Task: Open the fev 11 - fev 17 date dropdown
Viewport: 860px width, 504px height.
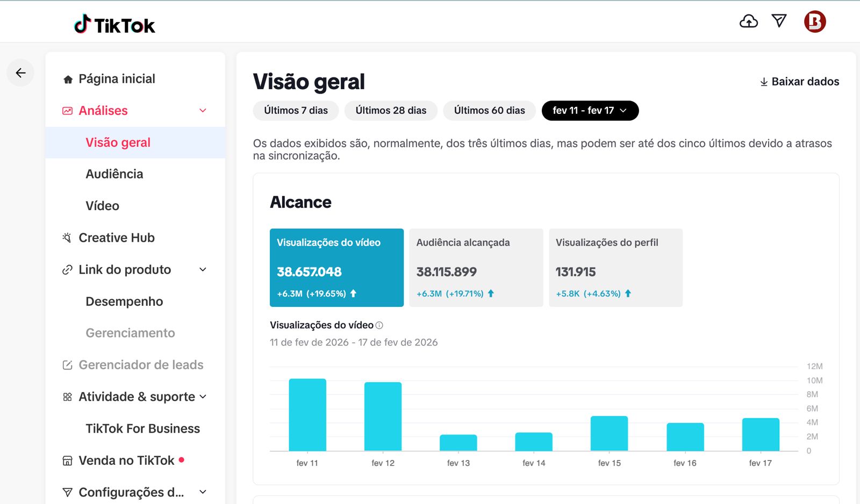Action: click(590, 111)
